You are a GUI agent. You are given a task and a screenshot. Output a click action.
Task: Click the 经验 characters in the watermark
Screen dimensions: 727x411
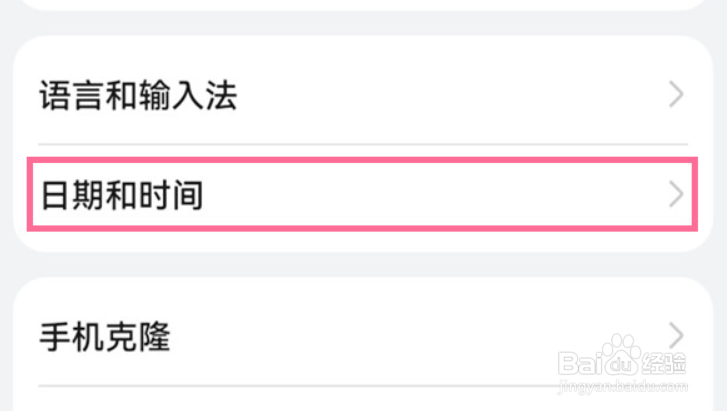click(664, 363)
